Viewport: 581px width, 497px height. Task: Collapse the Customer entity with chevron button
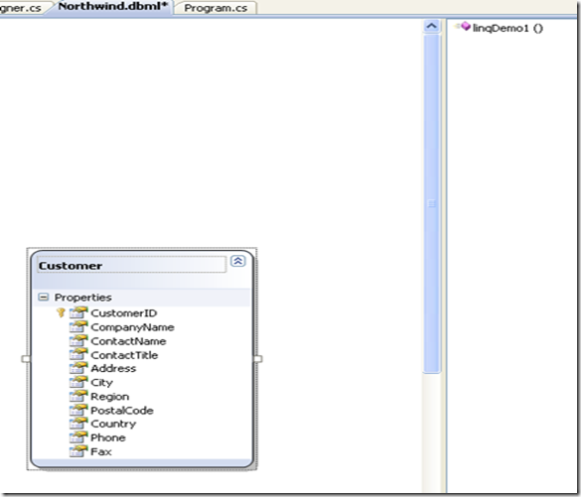tap(238, 261)
